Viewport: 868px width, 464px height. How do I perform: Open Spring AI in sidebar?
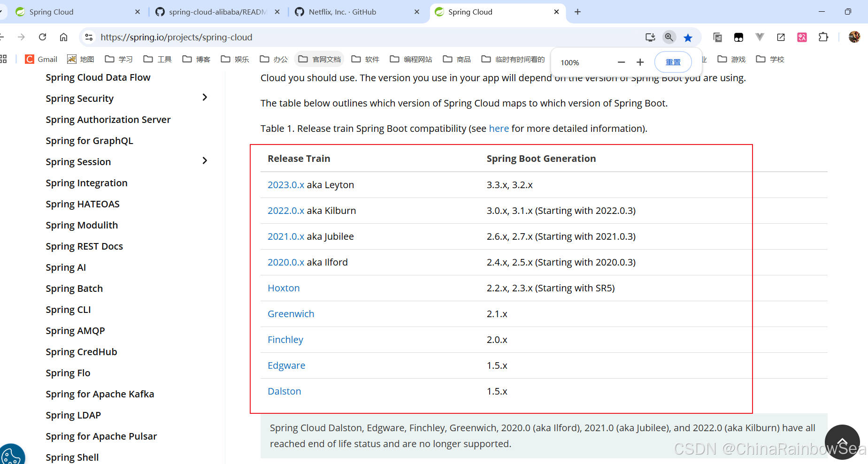click(x=66, y=267)
